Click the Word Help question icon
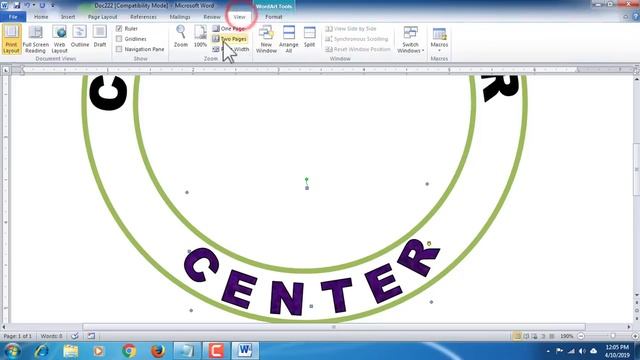Image resolution: width=640 pixels, height=360 pixels. click(x=636, y=17)
